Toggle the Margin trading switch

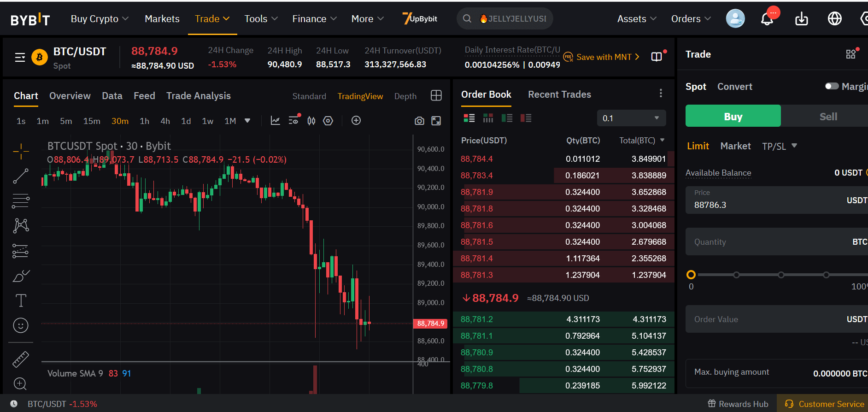832,86
